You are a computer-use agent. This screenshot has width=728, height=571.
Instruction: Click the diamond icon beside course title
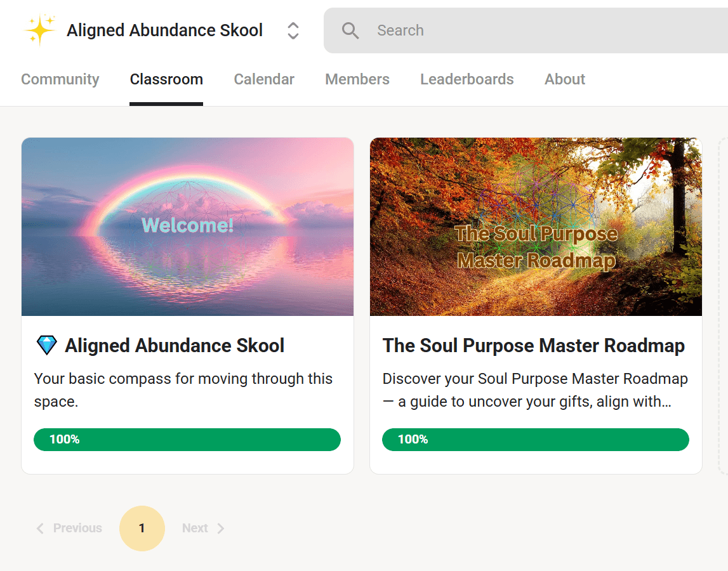[46, 346]
